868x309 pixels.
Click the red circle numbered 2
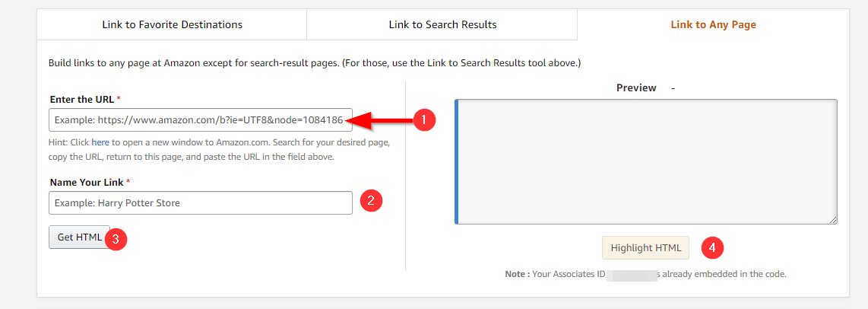(372, 201)
